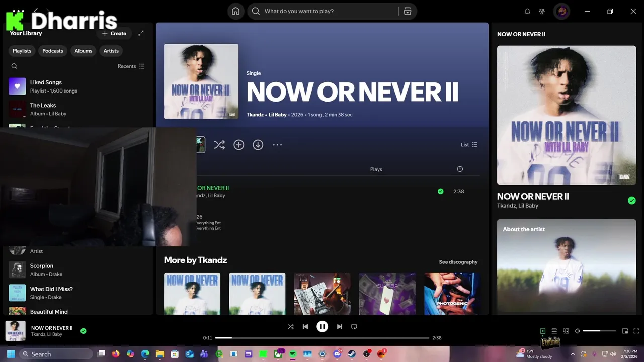Open Scorpion album by Drake

click(x=78, y=269)
